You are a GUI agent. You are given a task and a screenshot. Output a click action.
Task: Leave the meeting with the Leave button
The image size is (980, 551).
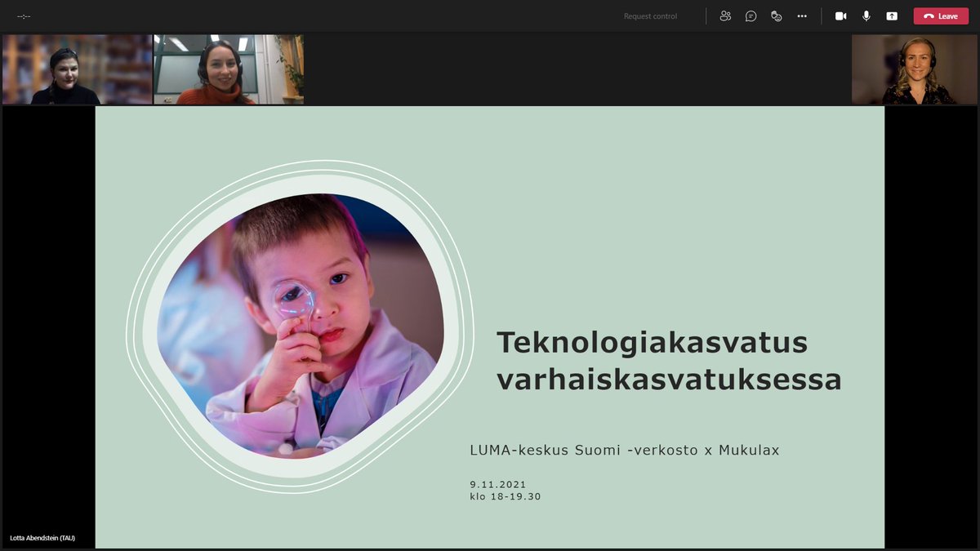click(x=941, y=16)
